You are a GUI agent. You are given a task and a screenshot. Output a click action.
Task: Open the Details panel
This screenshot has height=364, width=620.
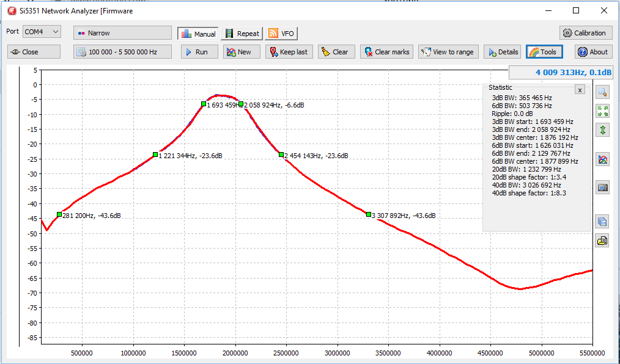[502, 52]
